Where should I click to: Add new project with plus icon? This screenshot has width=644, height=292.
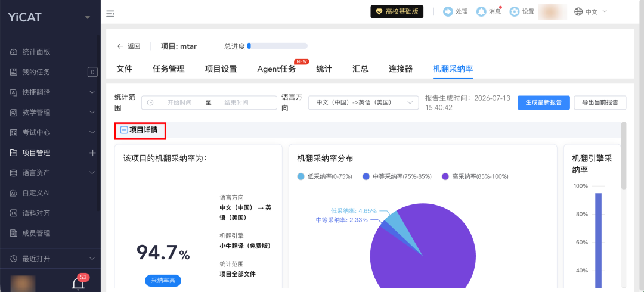92,153
